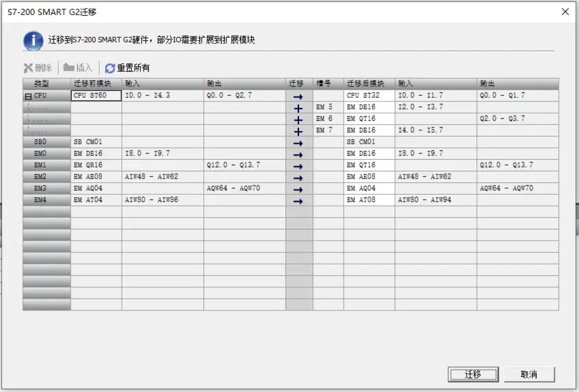Click migration arrow in EM4 row
579x392 pixels.
tap(299, 201)
